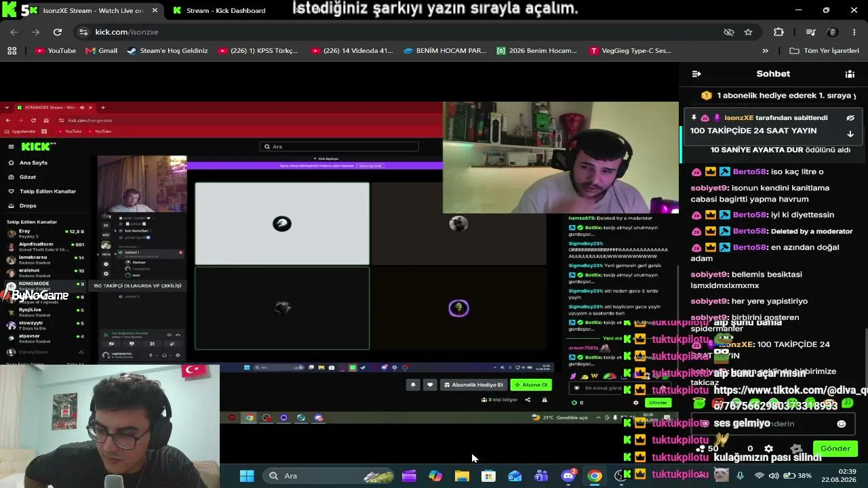Open File Explorer from taskbar
The width and height of the screenshot is (868, 488).
point(462,476)
